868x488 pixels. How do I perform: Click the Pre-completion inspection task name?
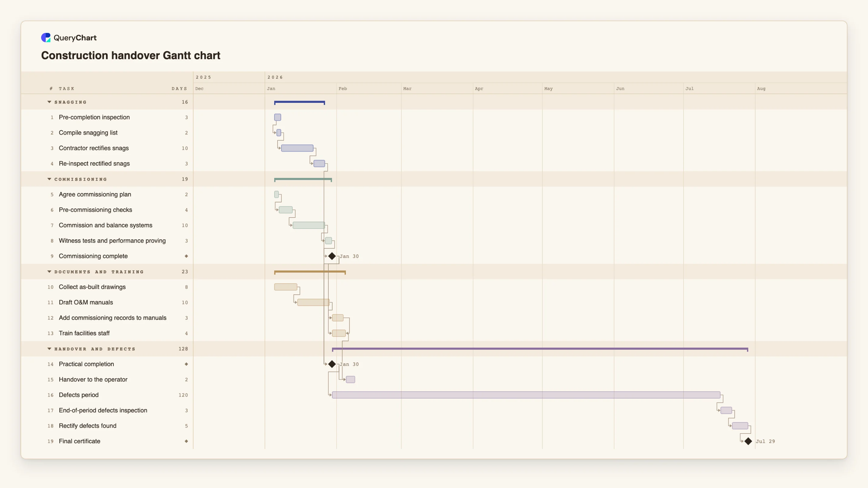pos(94,117)
